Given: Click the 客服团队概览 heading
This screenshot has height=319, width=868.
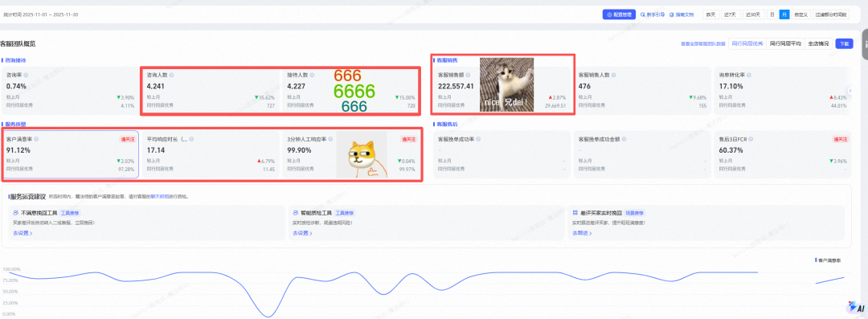Looking at the screenshot, I should 18,43.
